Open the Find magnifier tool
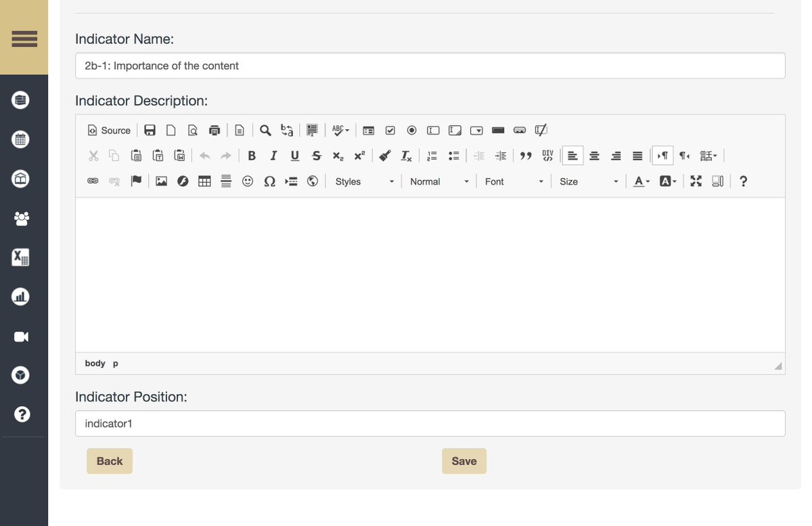Image resolution: width=812 pixels, height=526 pixels. pos(266,130)
